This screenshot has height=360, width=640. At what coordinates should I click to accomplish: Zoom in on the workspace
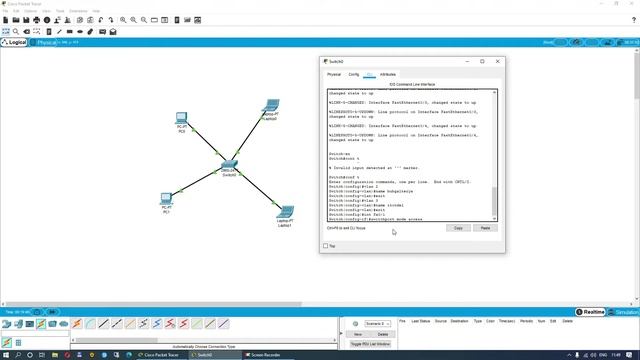tap(123, 20)
